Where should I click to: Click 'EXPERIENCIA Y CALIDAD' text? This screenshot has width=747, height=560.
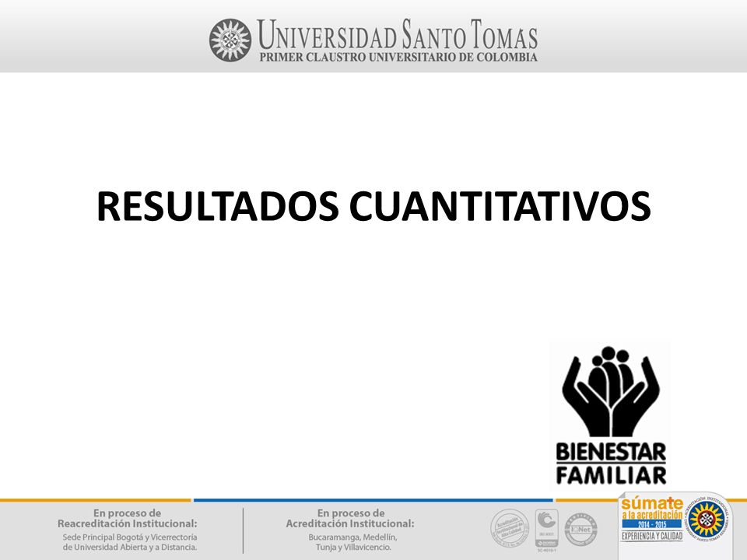point(652,536)
